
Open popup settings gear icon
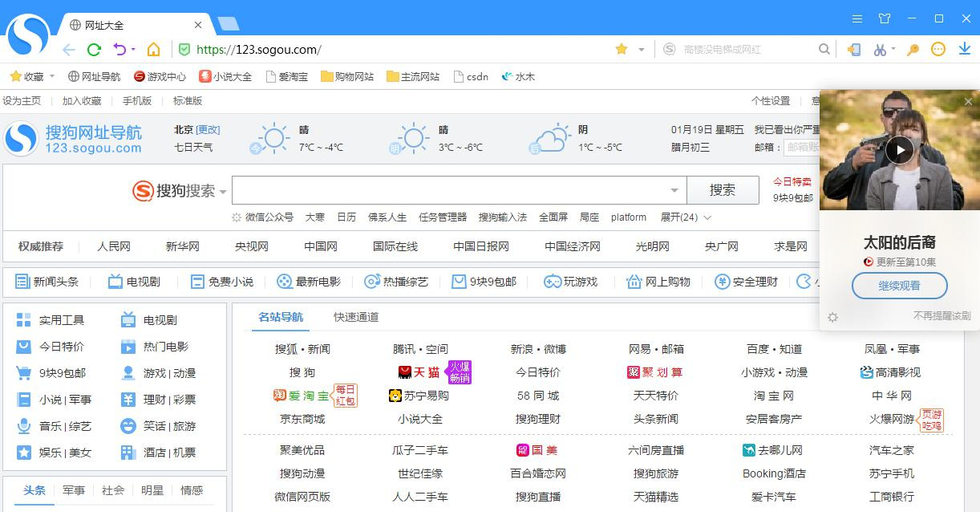(832, 317)
